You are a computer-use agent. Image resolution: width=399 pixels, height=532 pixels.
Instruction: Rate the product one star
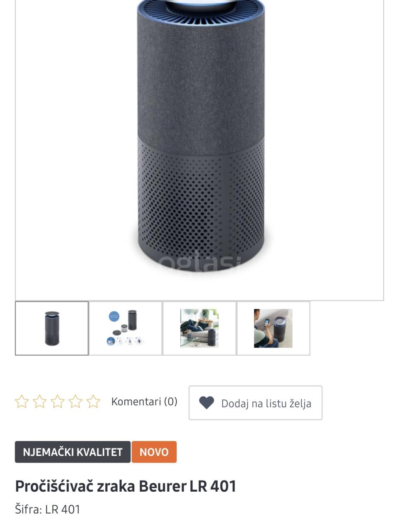pos(22,401)
